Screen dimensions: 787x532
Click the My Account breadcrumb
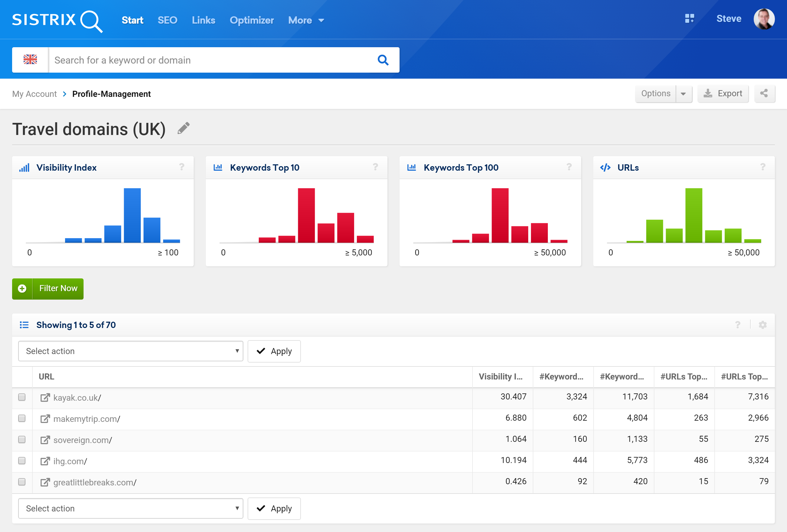[35, 94]
